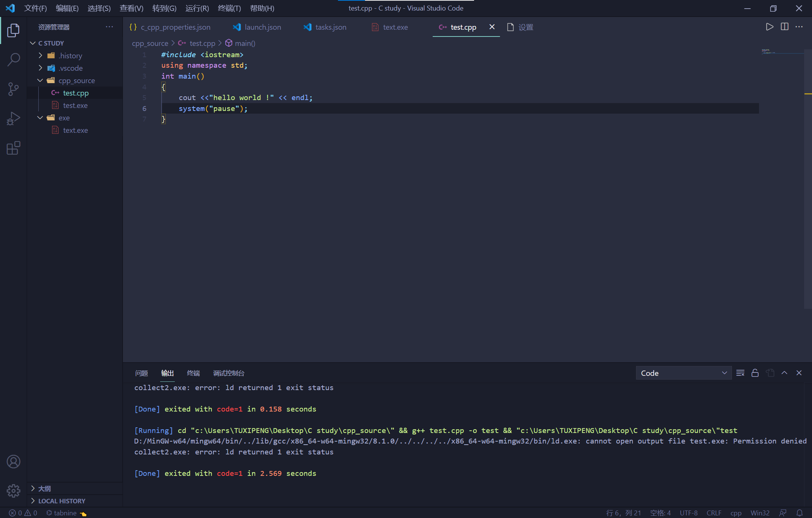Toggle auto-scroll lock in Output panel

755,373
